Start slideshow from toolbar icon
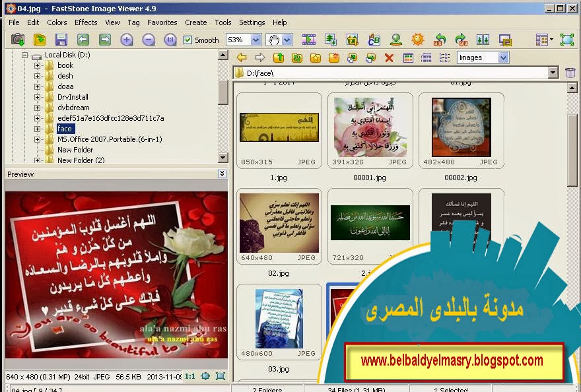 tap(309, 40)
